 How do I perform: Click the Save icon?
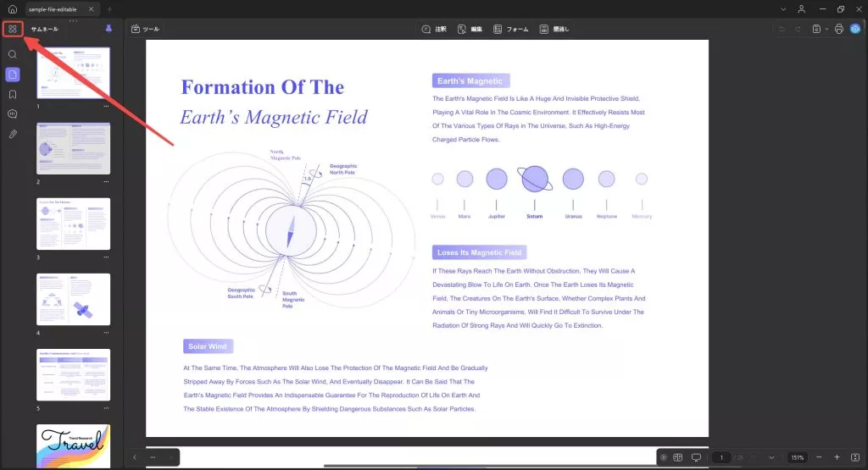tap(816, 29)
